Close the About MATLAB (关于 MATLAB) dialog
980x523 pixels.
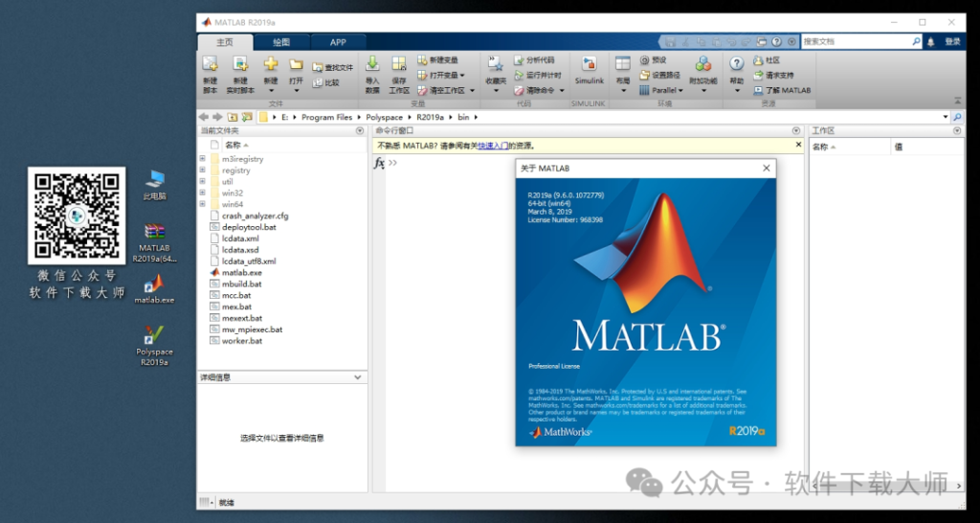pyautogui.click(x=767, y=169)
